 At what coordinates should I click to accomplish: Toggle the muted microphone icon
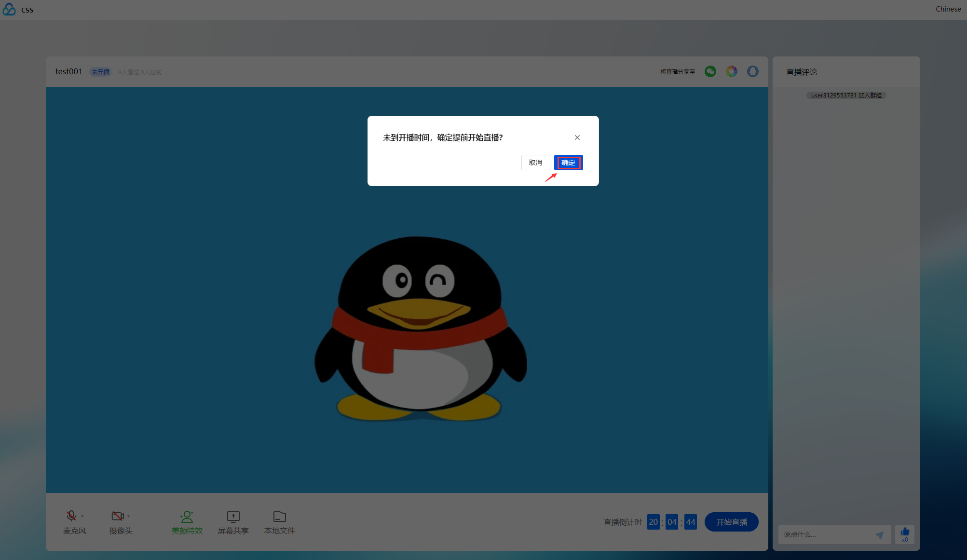[x=71, y=516]
